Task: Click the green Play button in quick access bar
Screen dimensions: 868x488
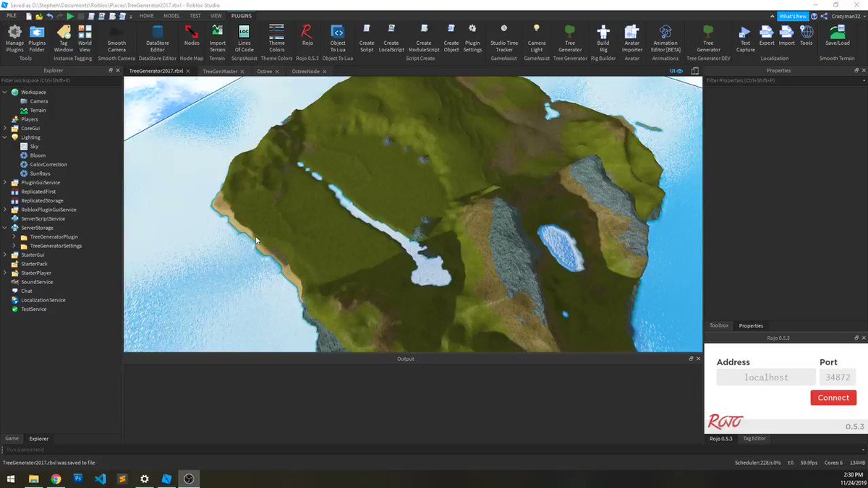Action: pos(70,15)
